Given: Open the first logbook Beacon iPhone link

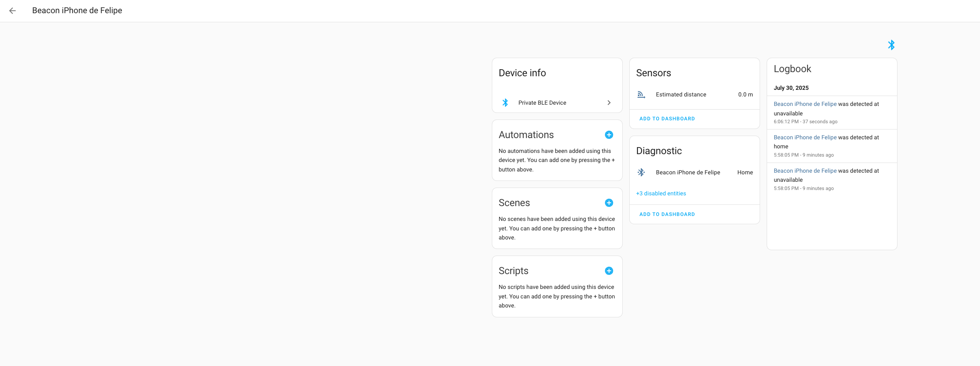Looking at the screenshot, I should click(805, 104).
